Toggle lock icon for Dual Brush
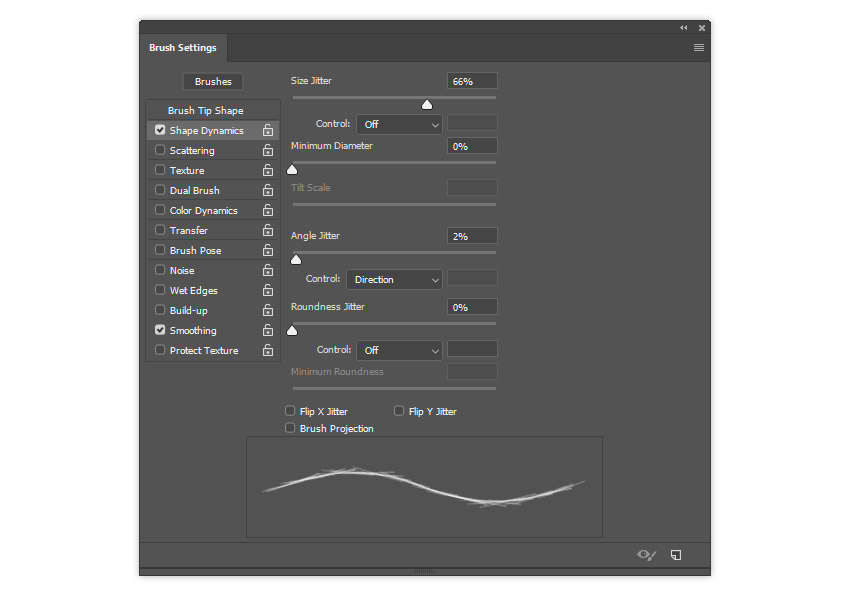850x596 pixels. 268,190
